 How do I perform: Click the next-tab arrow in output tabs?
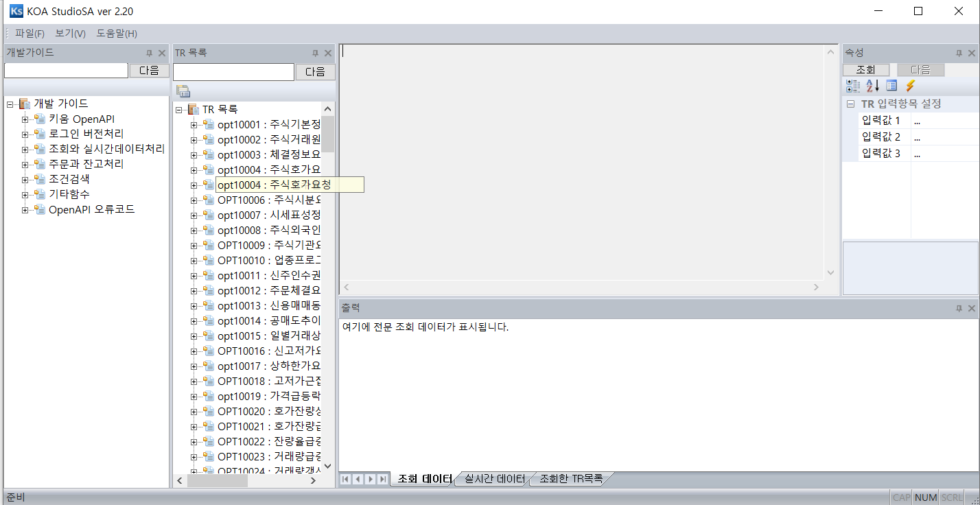(370, 479)
